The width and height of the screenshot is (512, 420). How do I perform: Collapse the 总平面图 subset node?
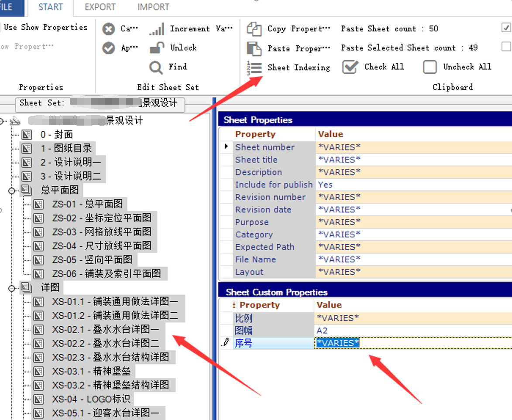click(x=12, y=191)
